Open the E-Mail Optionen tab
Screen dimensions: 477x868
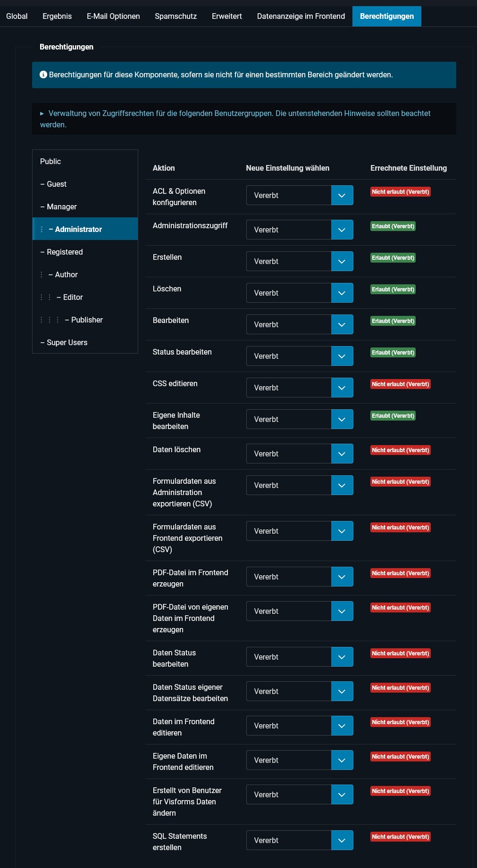[113, 16]
